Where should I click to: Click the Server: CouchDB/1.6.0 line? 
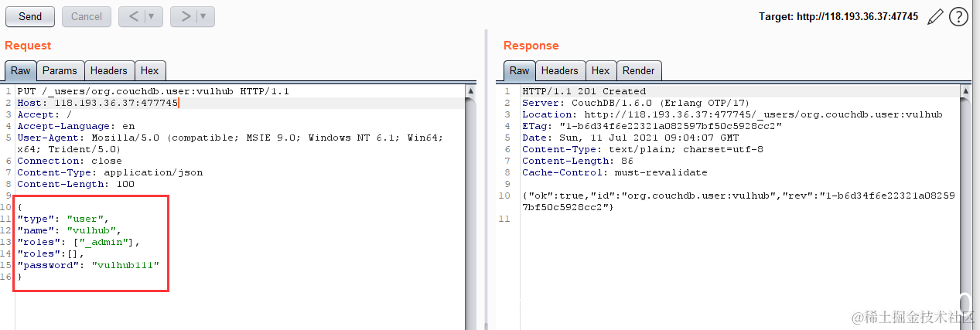[x=637, y=103]
